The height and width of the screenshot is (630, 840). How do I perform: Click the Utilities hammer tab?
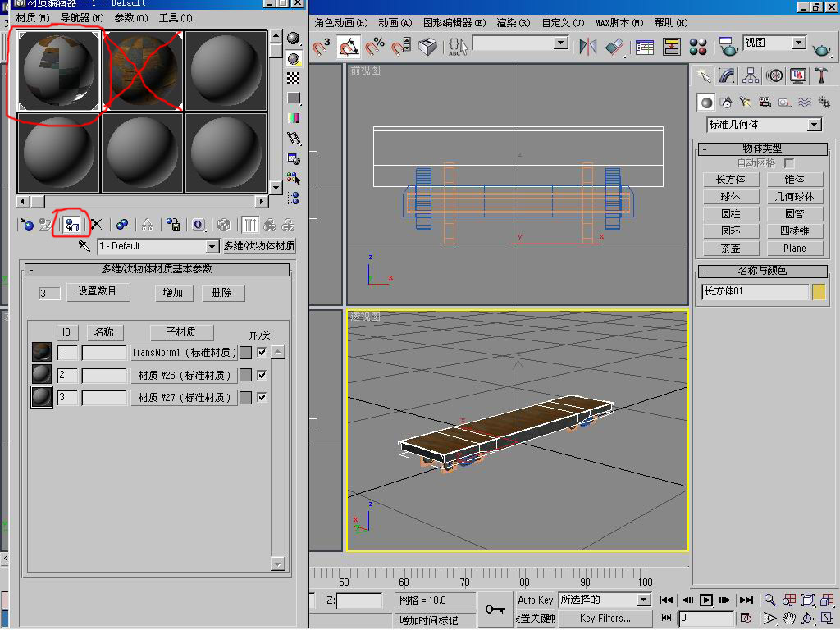[822, 75]
